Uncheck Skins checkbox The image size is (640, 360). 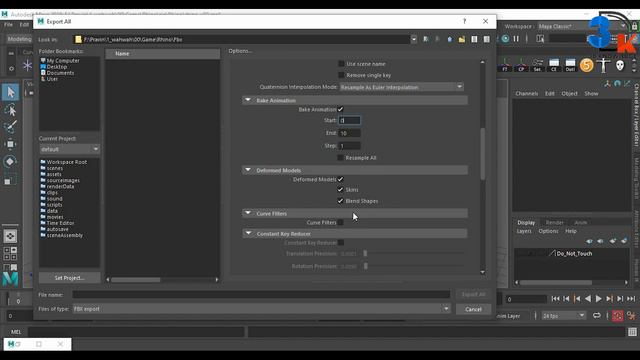click(x=340, y=189)
